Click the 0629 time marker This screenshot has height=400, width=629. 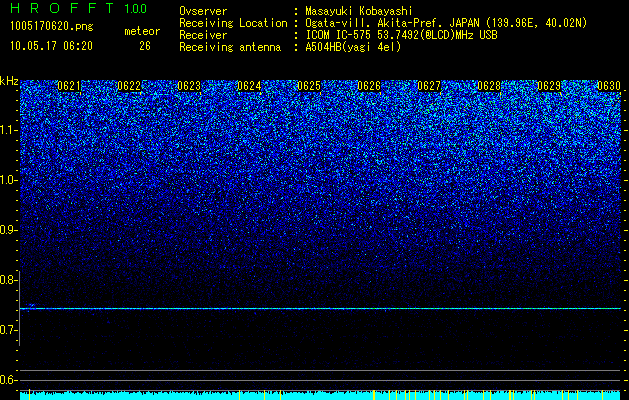click(549, 86)
